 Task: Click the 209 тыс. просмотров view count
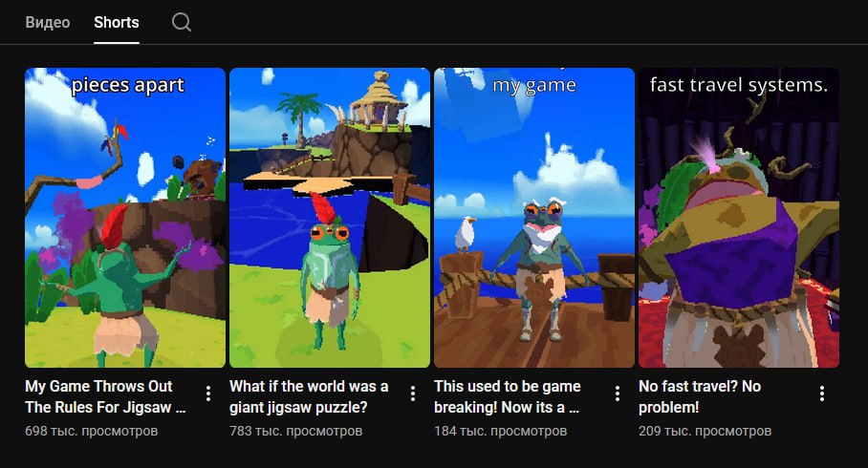coord(705,431)
